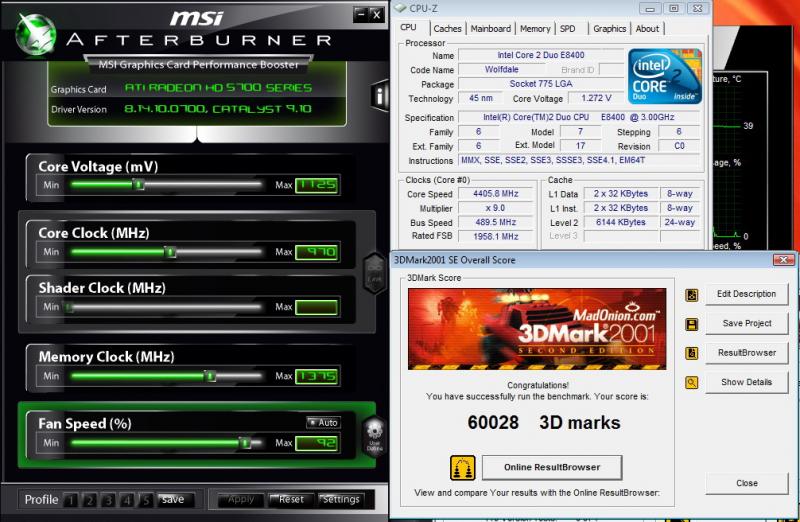This screenshot has height=522, width=800.
Task: Click the Shader Clock slider handle
Action: tap(69, 307)
